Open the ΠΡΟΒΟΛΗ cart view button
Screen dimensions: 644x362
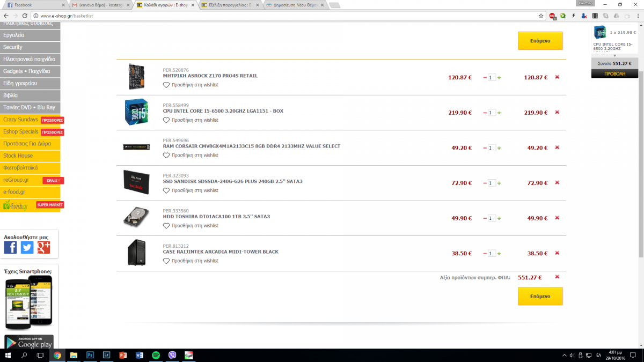(x=614, y=74)
